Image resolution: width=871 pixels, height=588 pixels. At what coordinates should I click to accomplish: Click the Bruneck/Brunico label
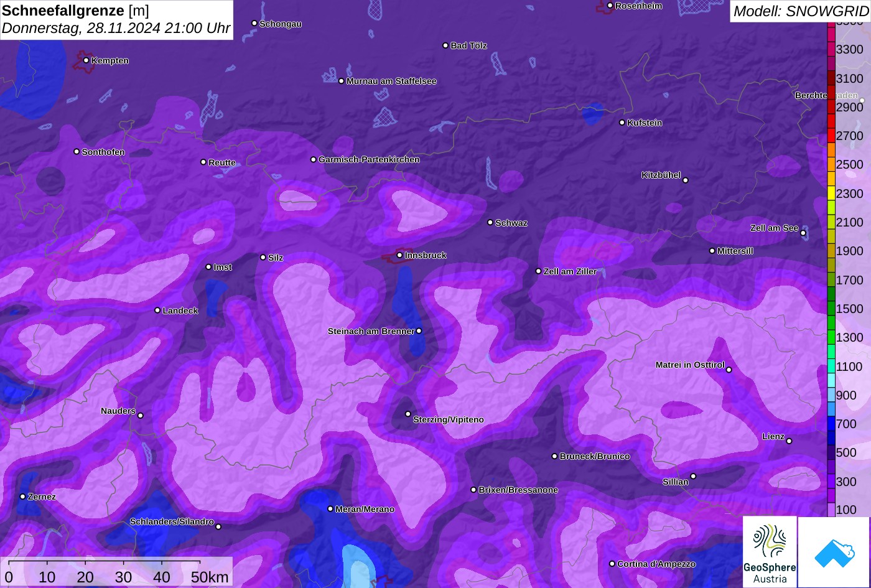pos(595,456)
